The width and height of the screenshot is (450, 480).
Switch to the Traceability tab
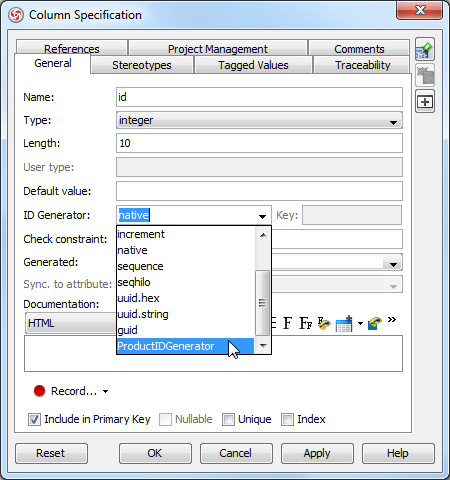pyautogui.click(x=362, y=65)
